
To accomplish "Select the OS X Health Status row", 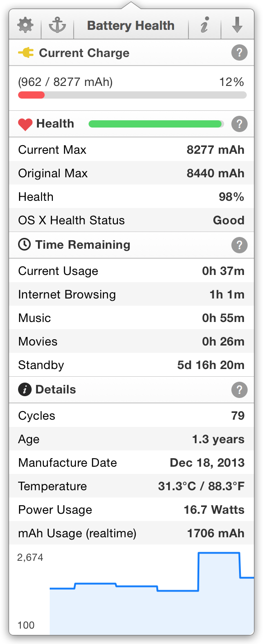I will (x=131, y=220).
